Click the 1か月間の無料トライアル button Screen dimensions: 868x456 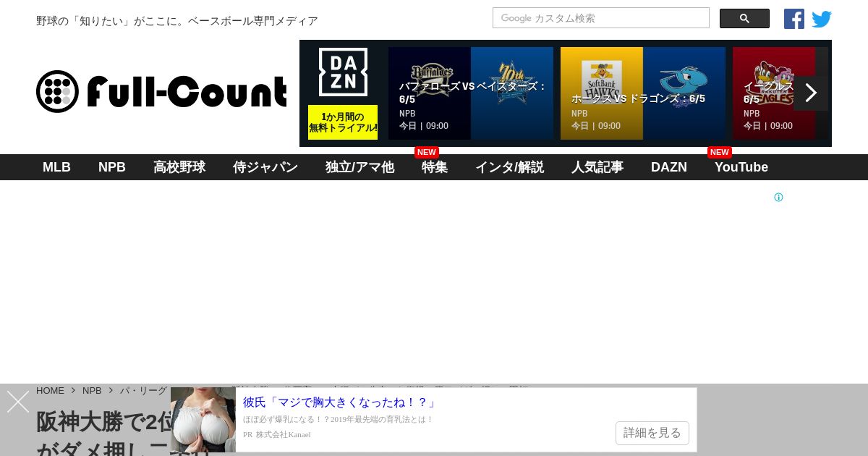pos(343,122)
